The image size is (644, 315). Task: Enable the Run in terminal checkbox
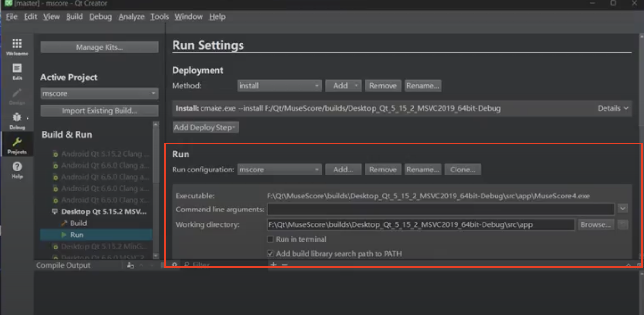coord(270,239)
